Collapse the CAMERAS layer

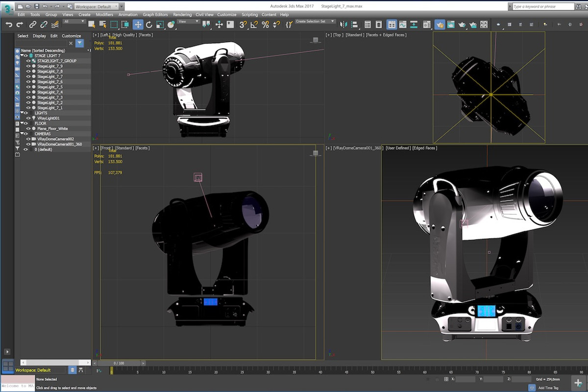[22, 134]
